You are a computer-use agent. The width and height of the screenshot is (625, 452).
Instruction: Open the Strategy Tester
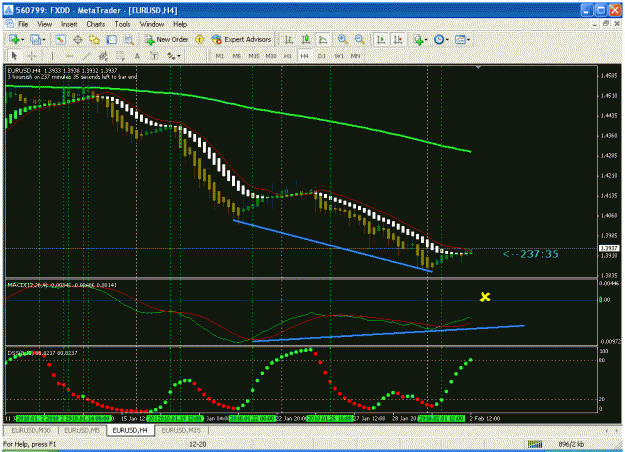[128, 39]
